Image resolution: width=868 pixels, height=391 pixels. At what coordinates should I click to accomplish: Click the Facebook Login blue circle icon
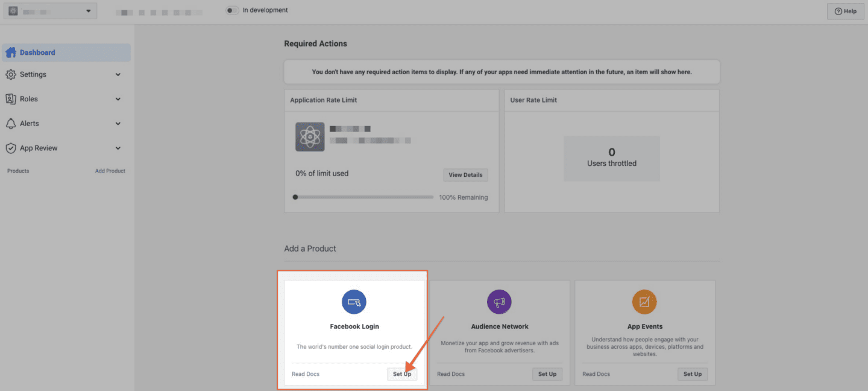point(354,302)
